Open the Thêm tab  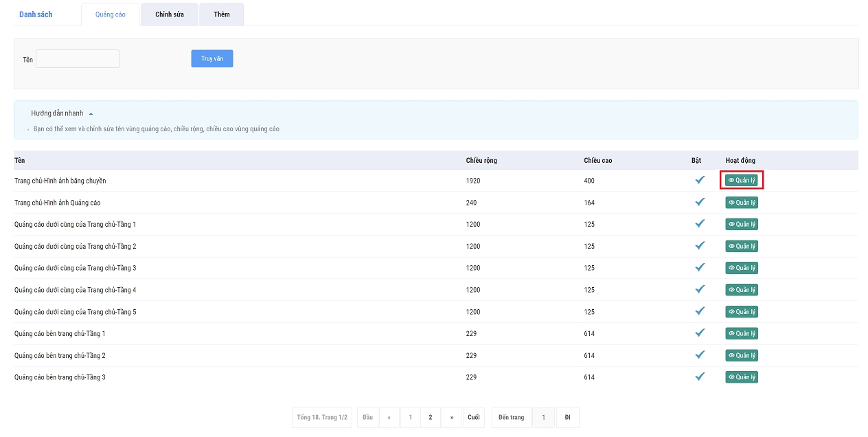point(221,14)
